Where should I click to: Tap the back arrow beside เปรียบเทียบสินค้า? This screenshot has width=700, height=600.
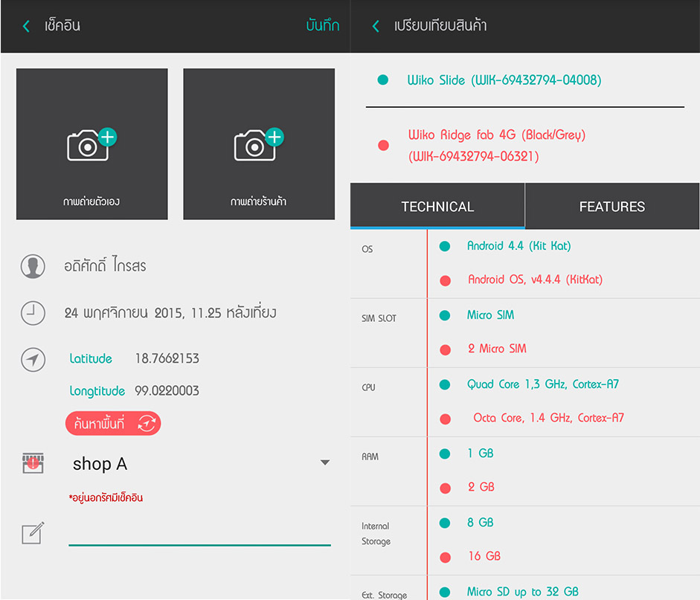point(376,26)
